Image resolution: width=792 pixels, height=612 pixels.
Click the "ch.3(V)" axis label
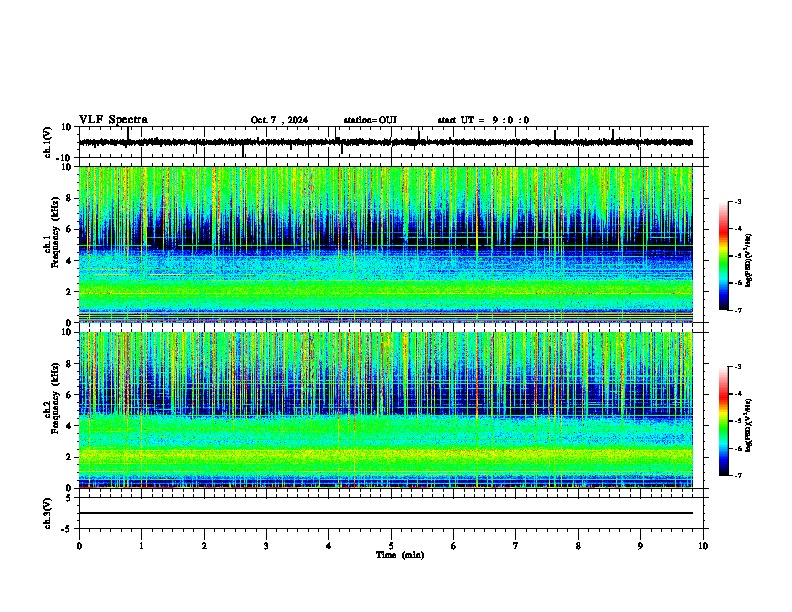point(48,514)
